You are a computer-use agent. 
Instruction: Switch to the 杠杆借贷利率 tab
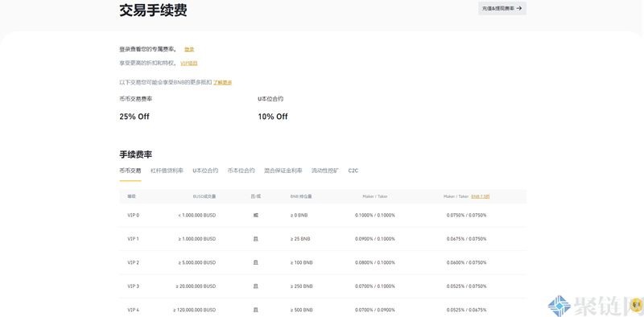(167, 171)
